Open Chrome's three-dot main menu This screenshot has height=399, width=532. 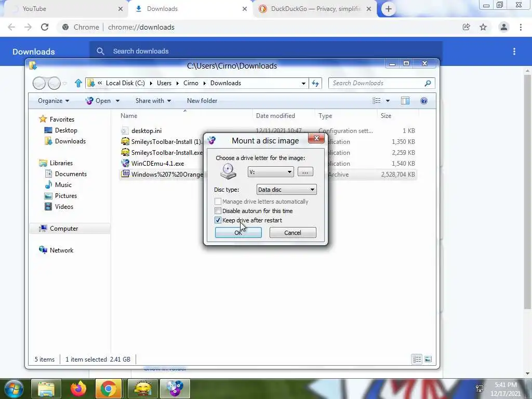[x=521, y=27]
